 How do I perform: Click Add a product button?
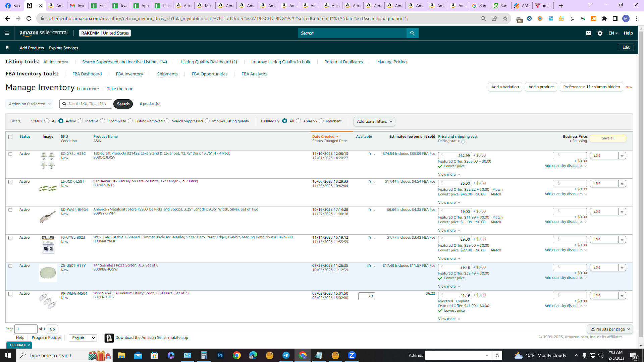[x=541, y=87]
